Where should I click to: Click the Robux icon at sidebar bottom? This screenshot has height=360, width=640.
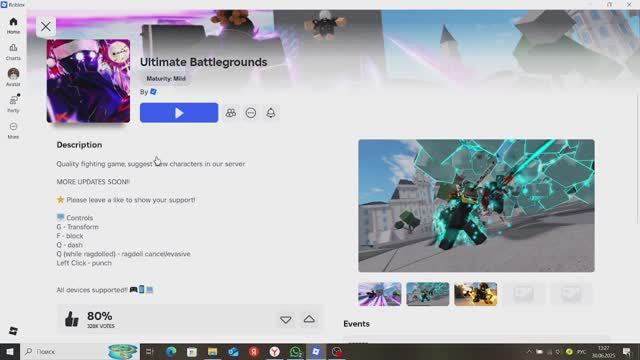(13, 331)
